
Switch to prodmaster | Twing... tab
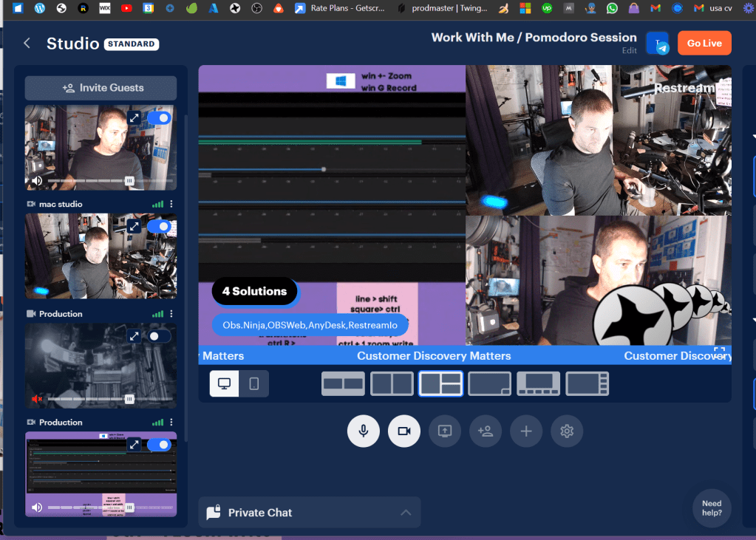click(x=443, y=8)
